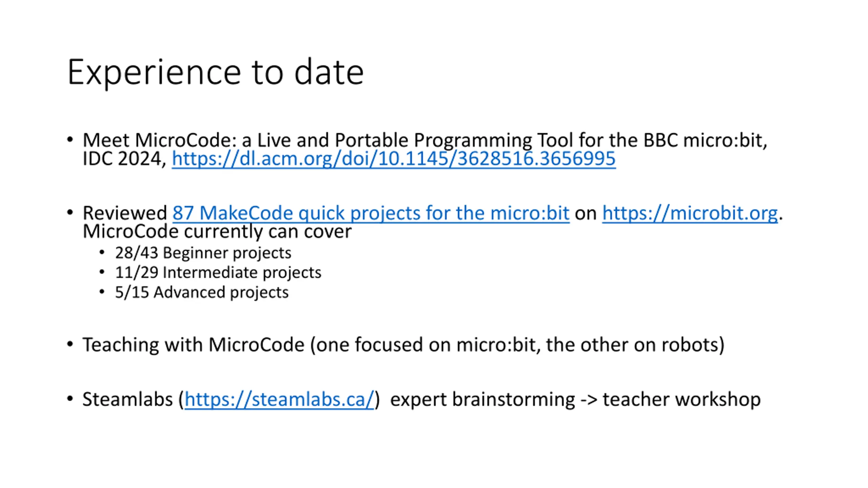Click the word 'Steamlabs' before the parenthesis
868x488 pixels.
coord(127,399)
